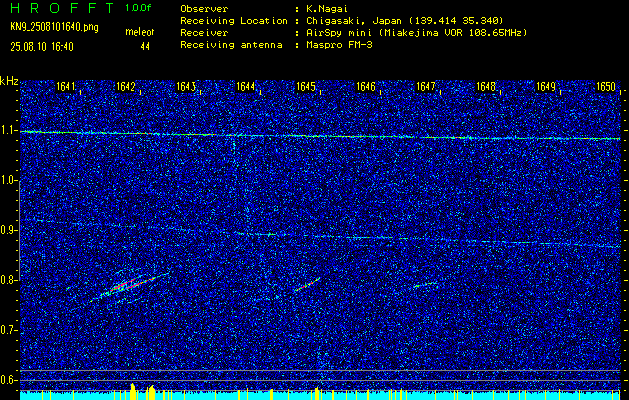
Task: Select the observer name K.Nagai
Action: (x=327, y=9)
